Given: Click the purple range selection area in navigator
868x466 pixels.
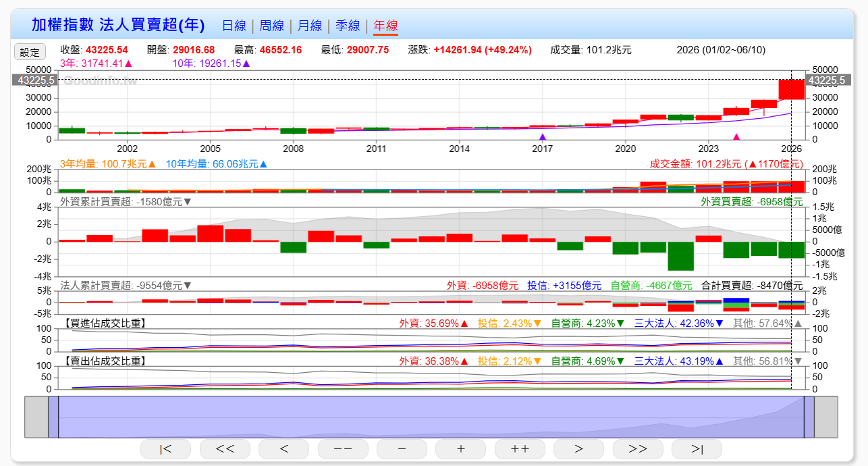Looking at the screenshot, I should 431,417.
